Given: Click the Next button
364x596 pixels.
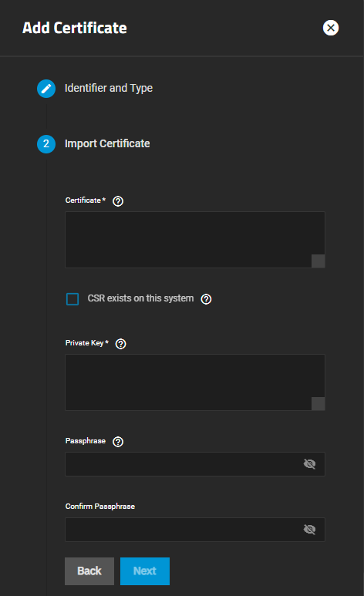Looking at the screenshot, I should tap(145, 571).
